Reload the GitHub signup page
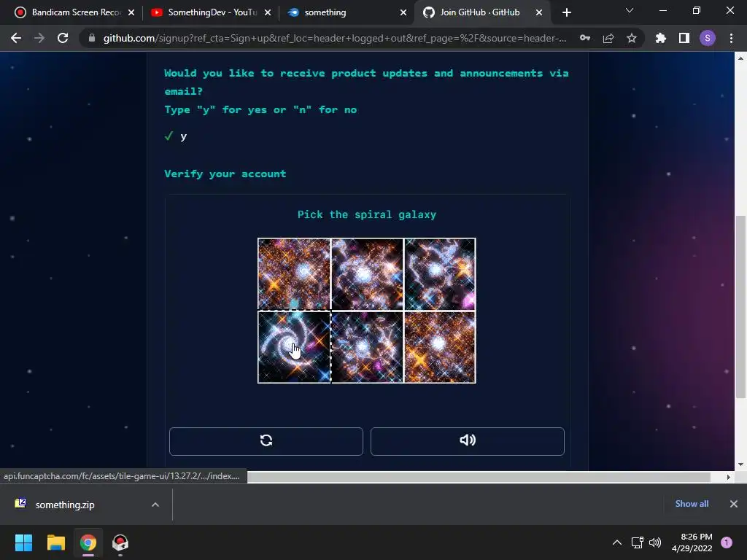 tap(63, 38)
